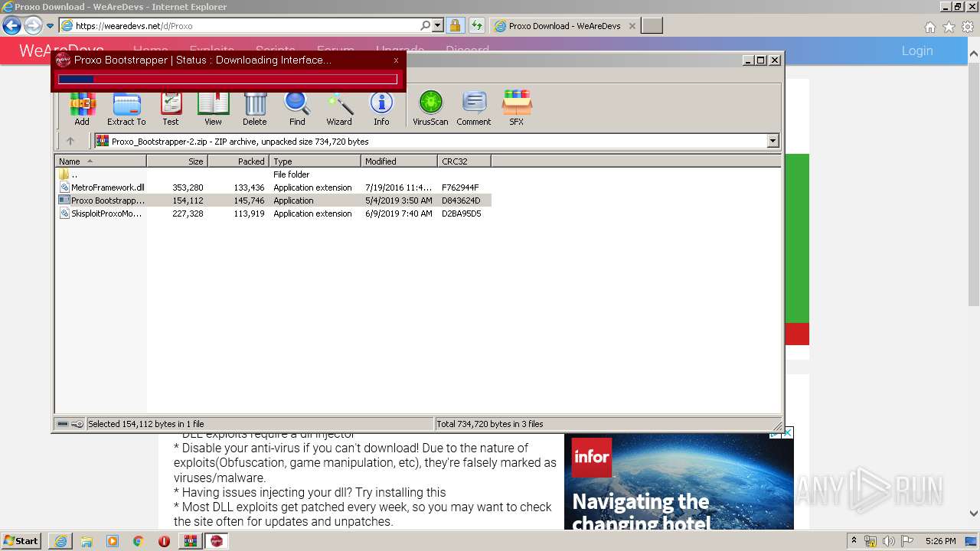980x551 pixels.
Task: Click the address bar search magnifier
Action: (425, 25)
